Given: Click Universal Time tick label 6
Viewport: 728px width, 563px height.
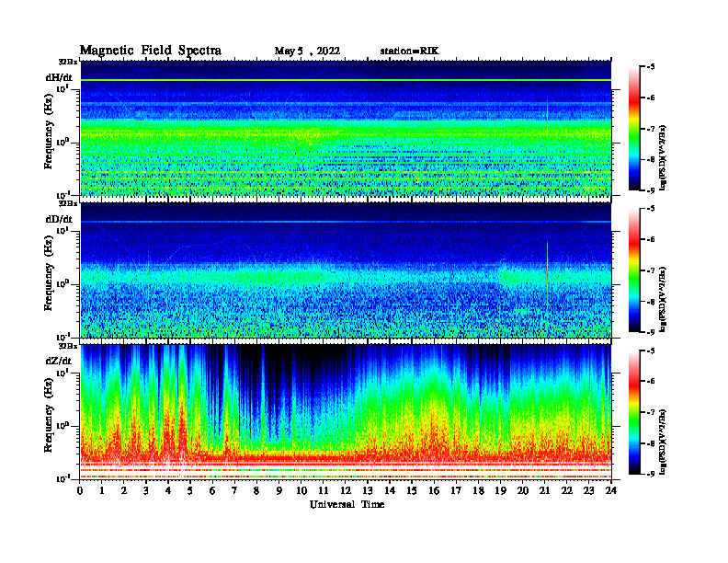Looking at the screenshot, I should [x=212, y=490].
